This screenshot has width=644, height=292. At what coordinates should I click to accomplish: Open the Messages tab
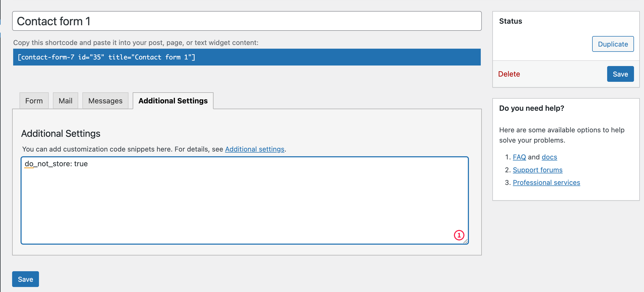pos(105,101)
